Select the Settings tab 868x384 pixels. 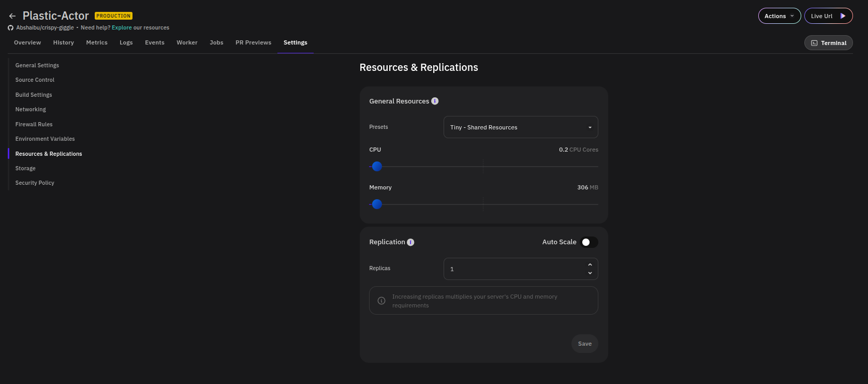tap(296, 42)
